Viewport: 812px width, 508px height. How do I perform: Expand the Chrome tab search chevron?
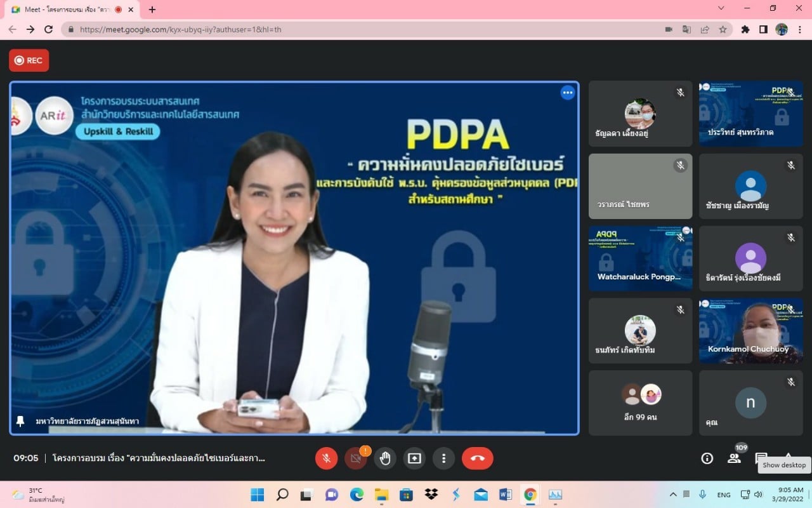(721, 8)
